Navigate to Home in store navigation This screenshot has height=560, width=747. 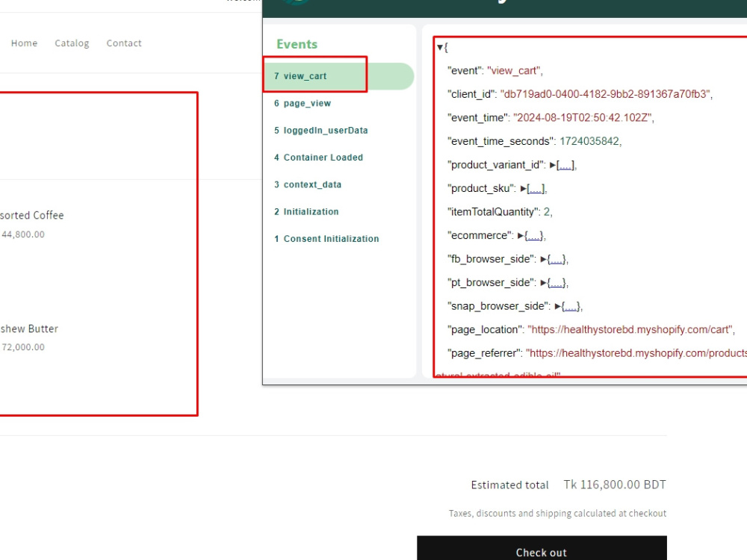[x=24, y=43]
